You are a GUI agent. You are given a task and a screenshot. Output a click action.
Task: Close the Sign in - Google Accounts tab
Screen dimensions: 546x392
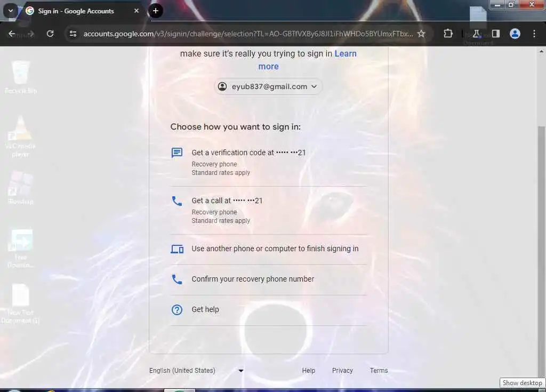click(136, 11)
